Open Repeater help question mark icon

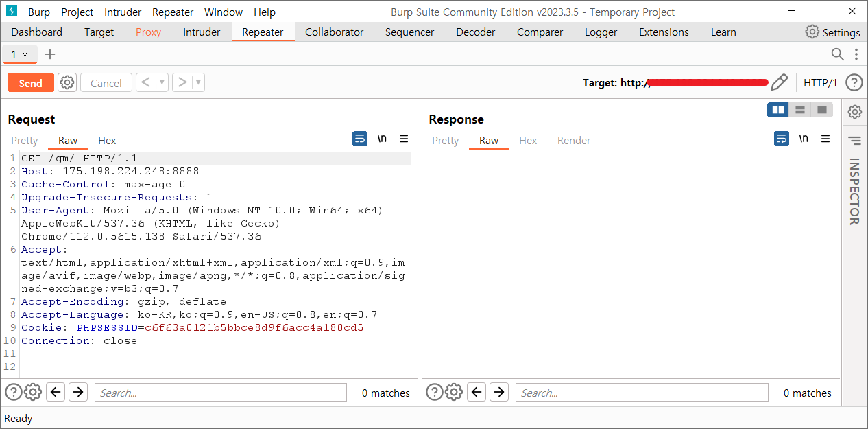click(854, 83)
